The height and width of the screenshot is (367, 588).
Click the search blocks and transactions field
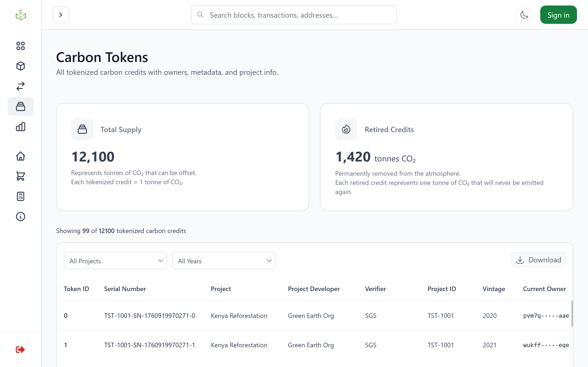[x=294, y=15]
